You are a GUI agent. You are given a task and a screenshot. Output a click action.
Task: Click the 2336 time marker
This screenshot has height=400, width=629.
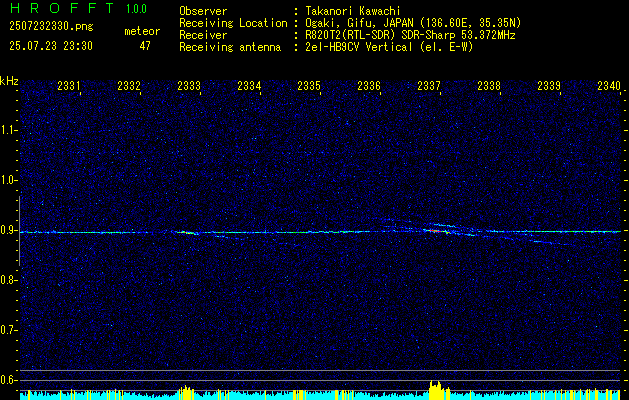[369, 86]
